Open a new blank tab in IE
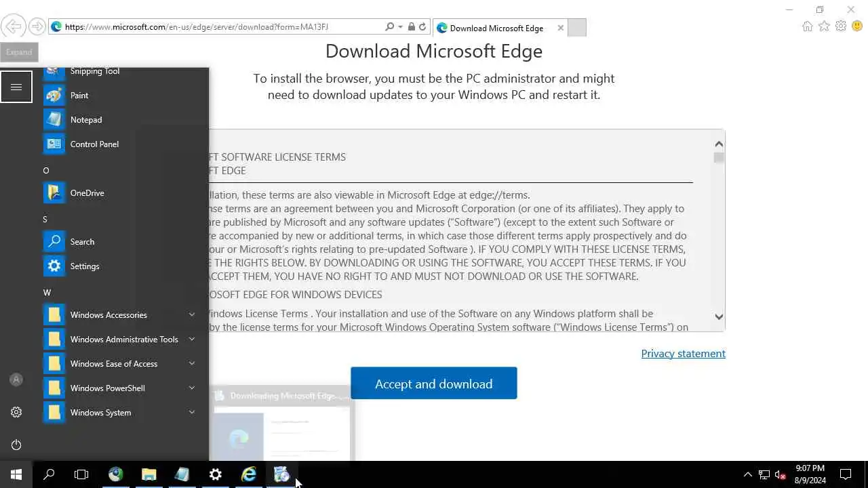868x488 pixels. click(577, 28)
